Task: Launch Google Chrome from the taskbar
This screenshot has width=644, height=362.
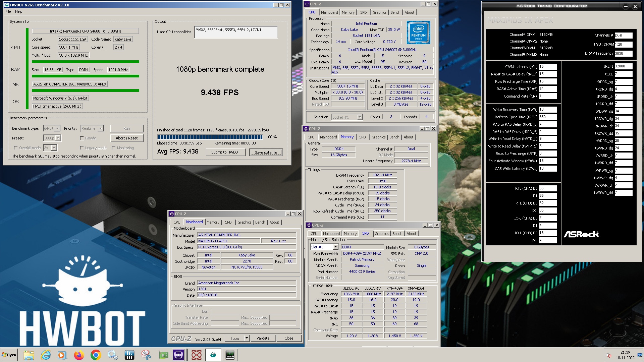Action: (x=96, y=355)
